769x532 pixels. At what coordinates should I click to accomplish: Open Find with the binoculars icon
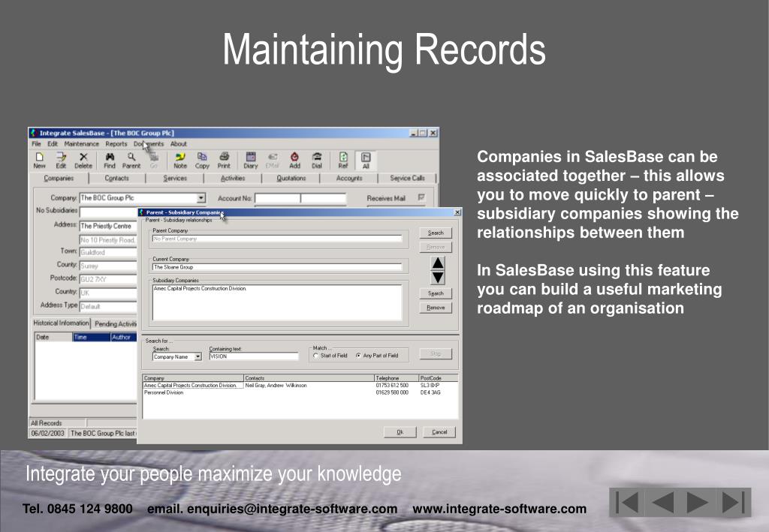[110, 160]
